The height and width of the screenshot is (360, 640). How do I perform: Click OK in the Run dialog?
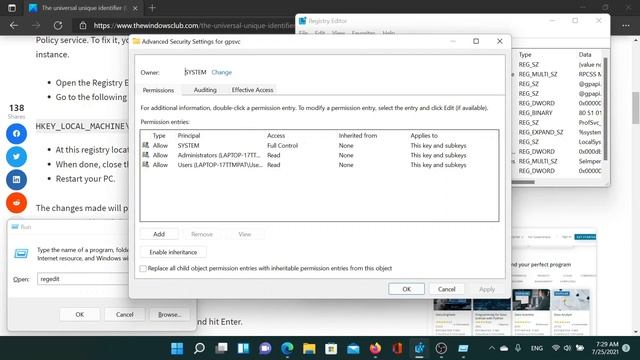coord(80,314)
